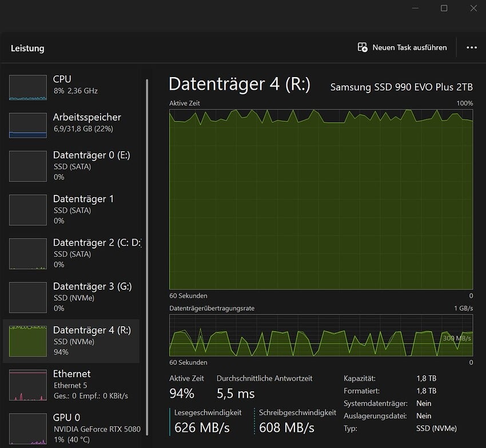
Task: Maximize the Task Manager window
Action: point(444,8)
